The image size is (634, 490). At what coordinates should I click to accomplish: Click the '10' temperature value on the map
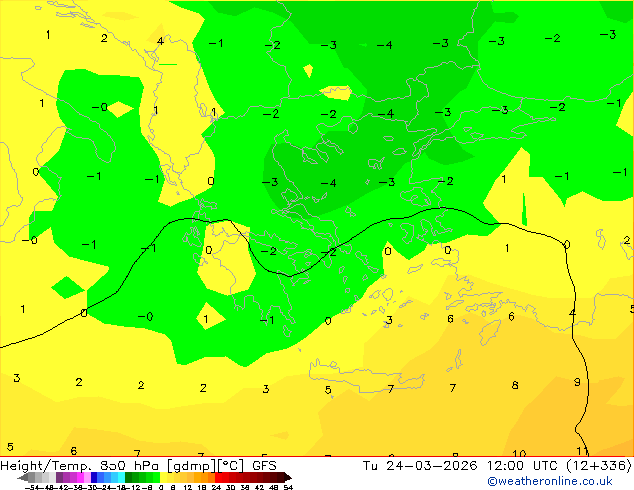[x=519, y=454]
